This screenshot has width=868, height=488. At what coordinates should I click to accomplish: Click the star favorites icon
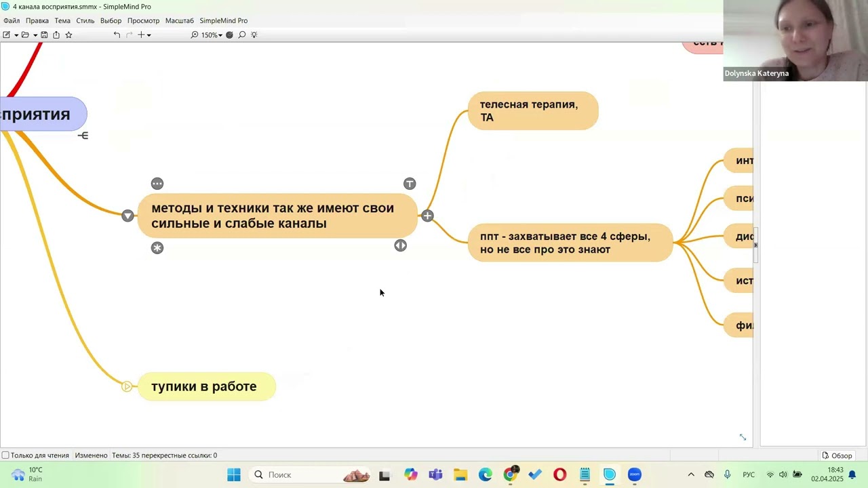click(68, 35)
